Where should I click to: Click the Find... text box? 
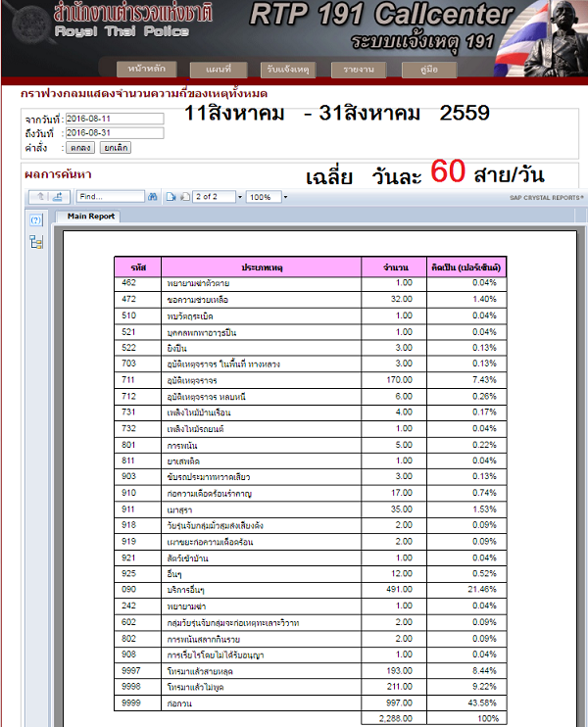110,197
